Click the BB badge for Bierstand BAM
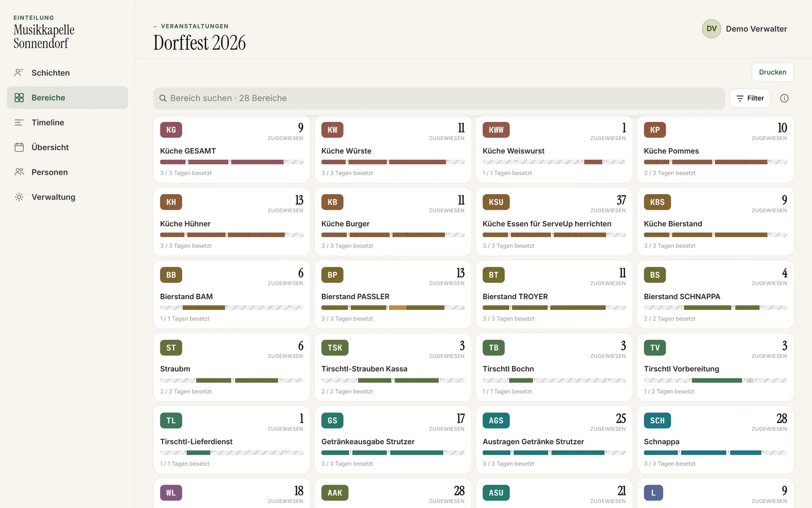Image resolution: width=812 pixels, height=508 pixels. [x=171, y=275]
